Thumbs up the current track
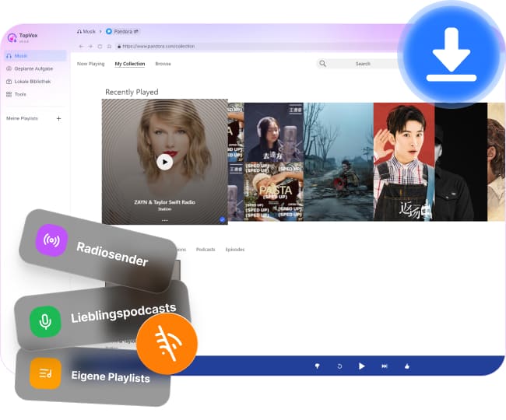The width and height of the screenshot is (506, 420). (x=407, y=366)
